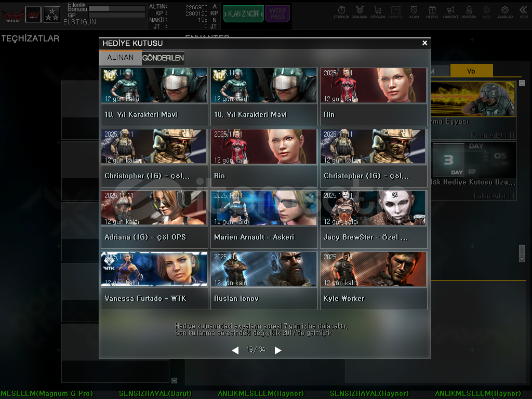
Task: Click the GP progress bar
Action: click(117, 15)
